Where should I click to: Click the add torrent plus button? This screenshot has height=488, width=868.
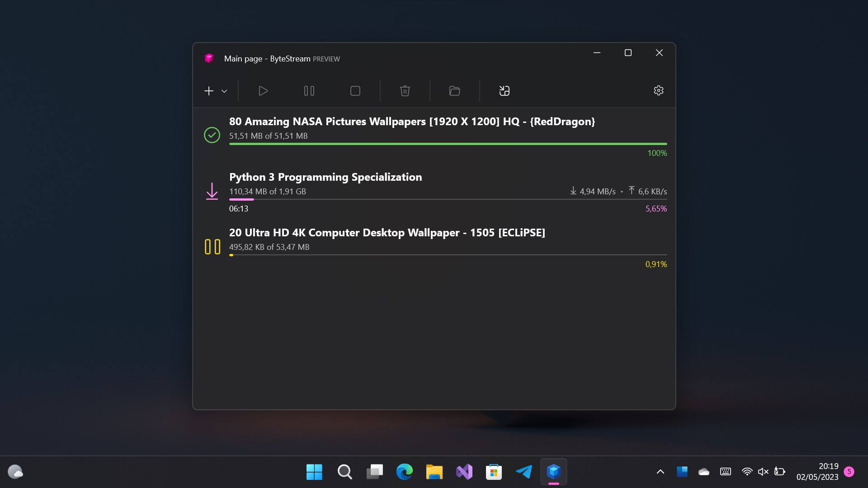209,91
